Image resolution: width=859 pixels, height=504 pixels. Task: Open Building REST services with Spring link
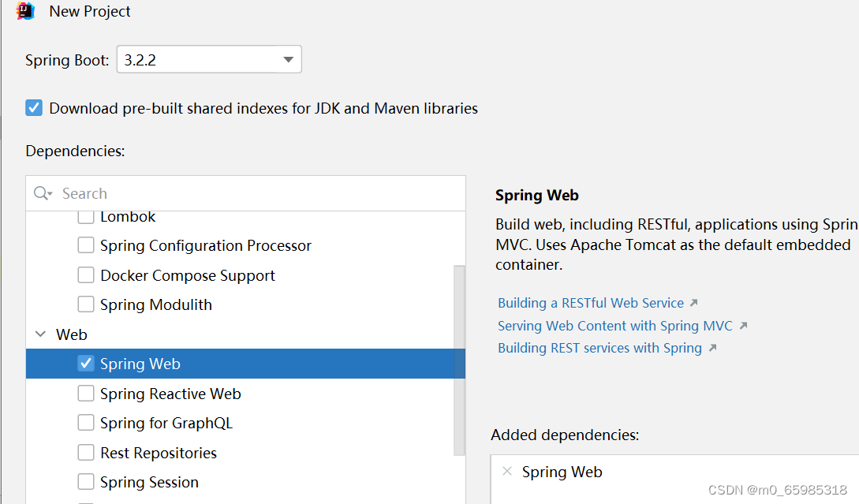pos(599,348)
